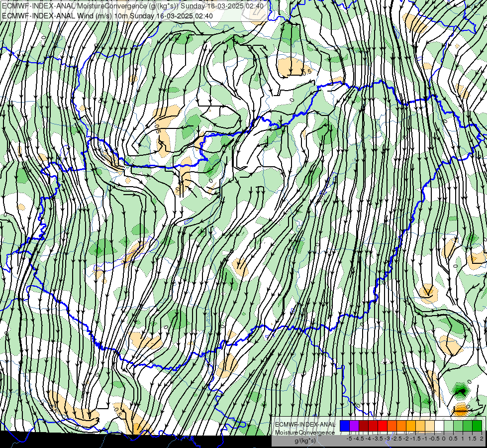
Task: Click the -5 tick label in legend
Action: [x=349, y=439]
